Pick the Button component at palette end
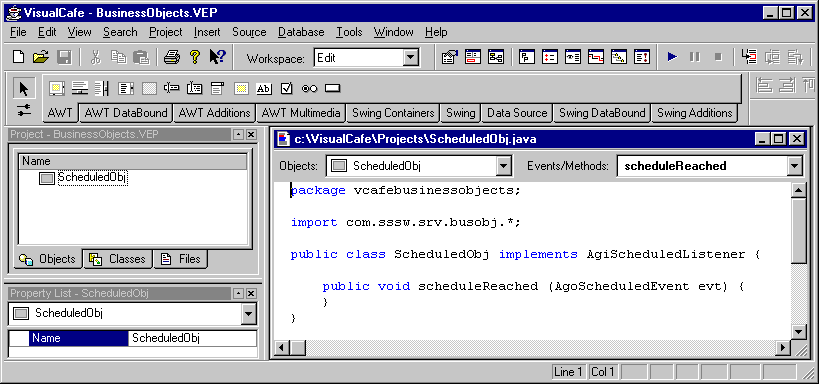This screenshot has height=384, width=819. (x=332, y=89)
